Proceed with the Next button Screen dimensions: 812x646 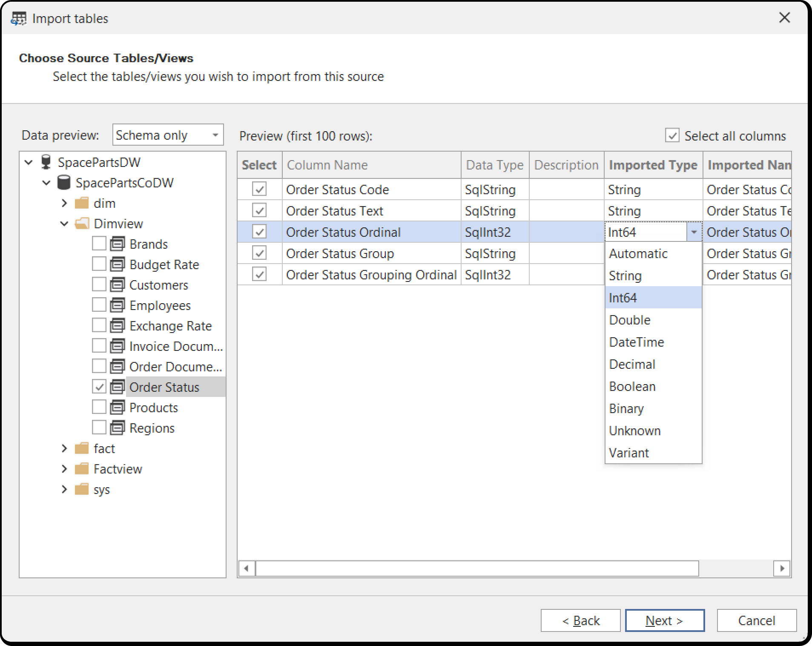665,620
